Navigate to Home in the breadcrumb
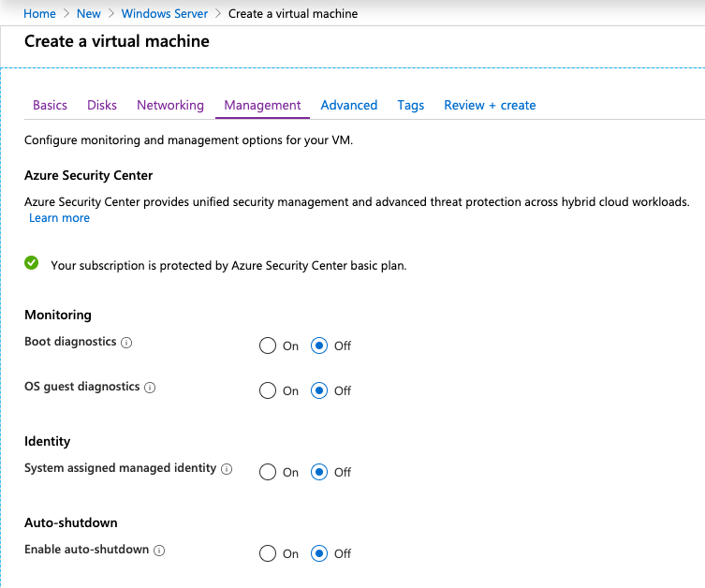Image resolution: width=705 pixels, height=588 pixels. [39, 14]
